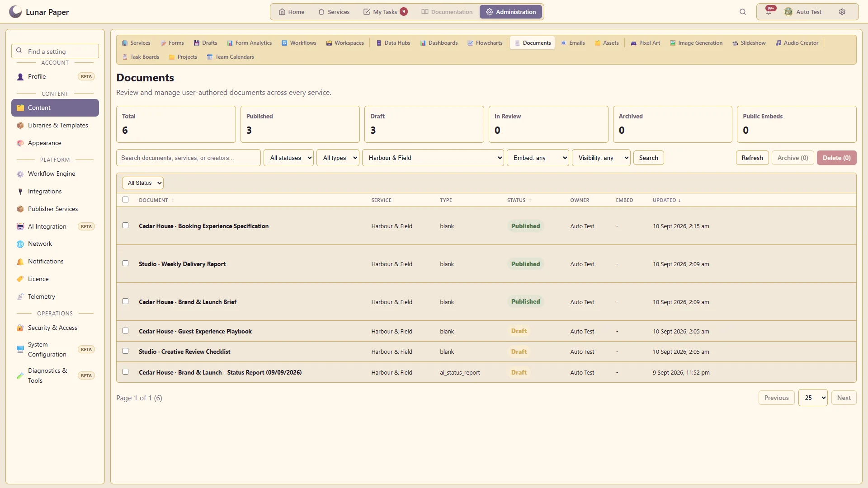
Task: Click the Integrations plug icon in sidebar
Action: pyautogui.click(x=20, y=192)
